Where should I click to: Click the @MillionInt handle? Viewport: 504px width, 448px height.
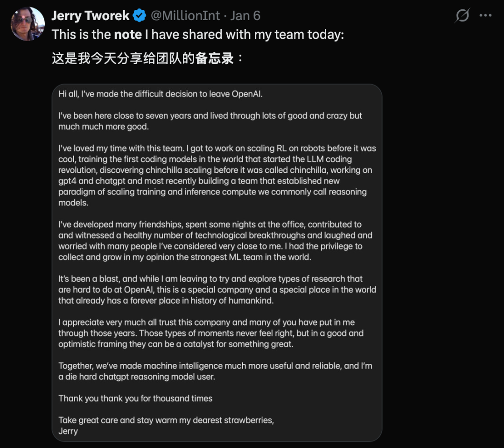[185, 16]
